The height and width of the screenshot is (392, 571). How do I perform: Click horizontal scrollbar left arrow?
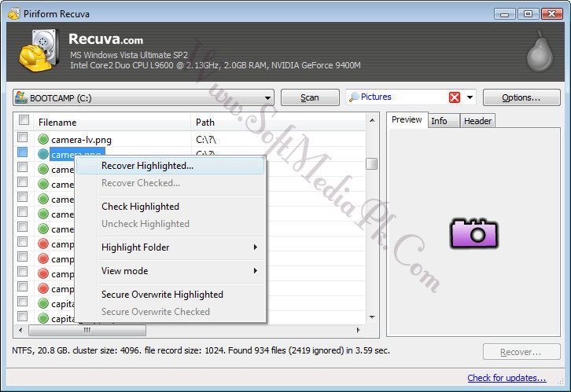pyautogui.click(x=20, y=330)
